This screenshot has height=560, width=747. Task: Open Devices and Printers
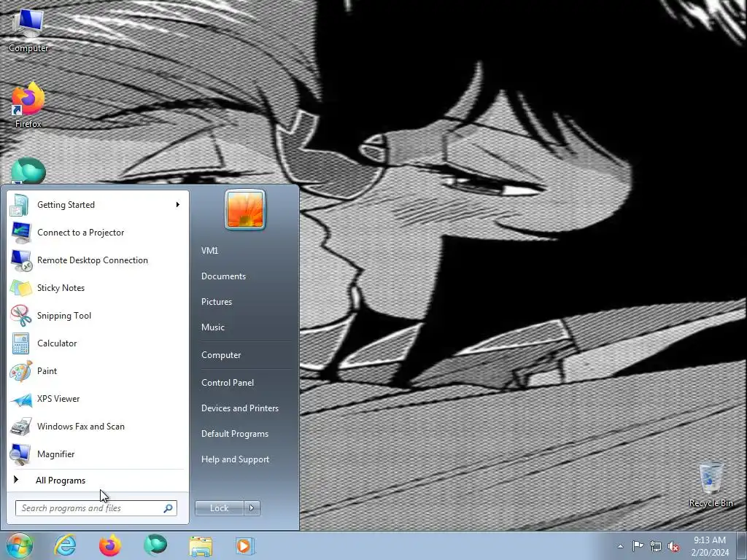point(240,408)
